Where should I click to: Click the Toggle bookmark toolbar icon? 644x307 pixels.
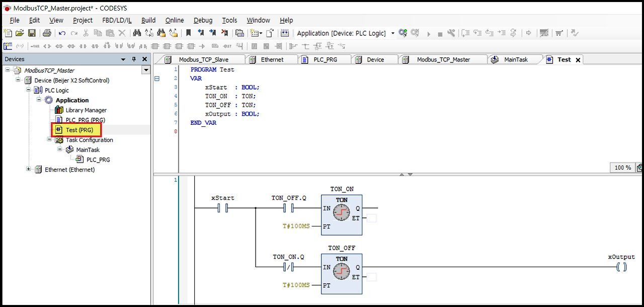tap(188, 33)
